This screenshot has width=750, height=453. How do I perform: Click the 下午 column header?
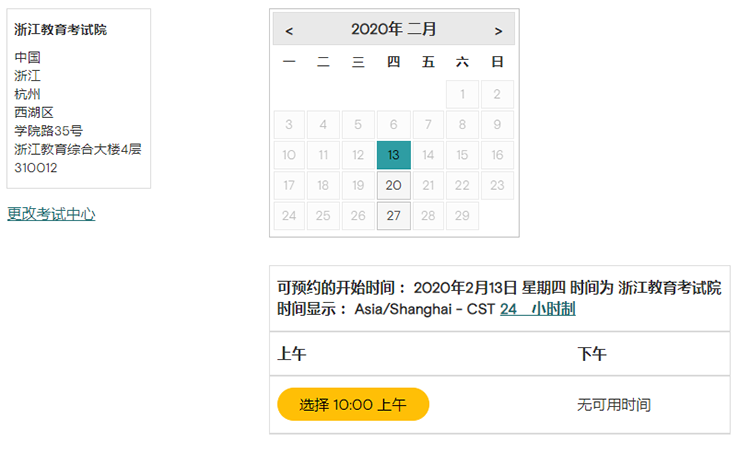(592, 354)
